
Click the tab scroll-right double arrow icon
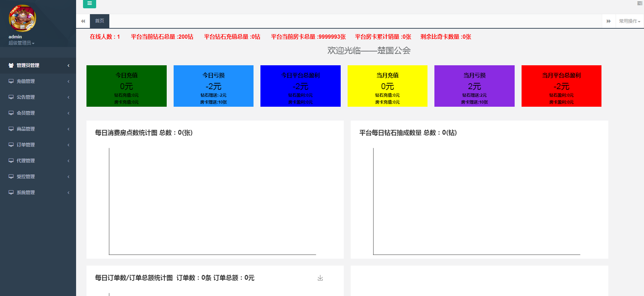click(609, 21)
